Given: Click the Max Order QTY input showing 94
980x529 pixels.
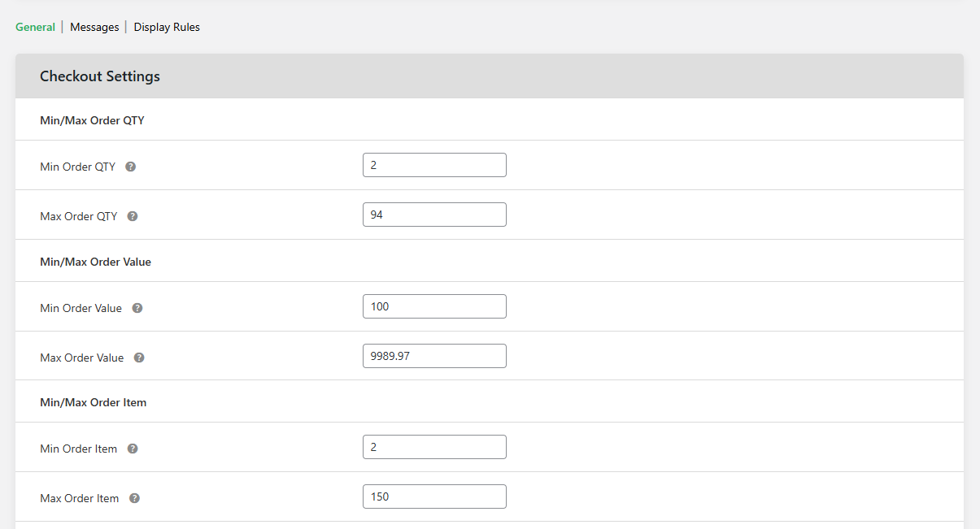Looking at the screenshot, I should pos(434,214).
